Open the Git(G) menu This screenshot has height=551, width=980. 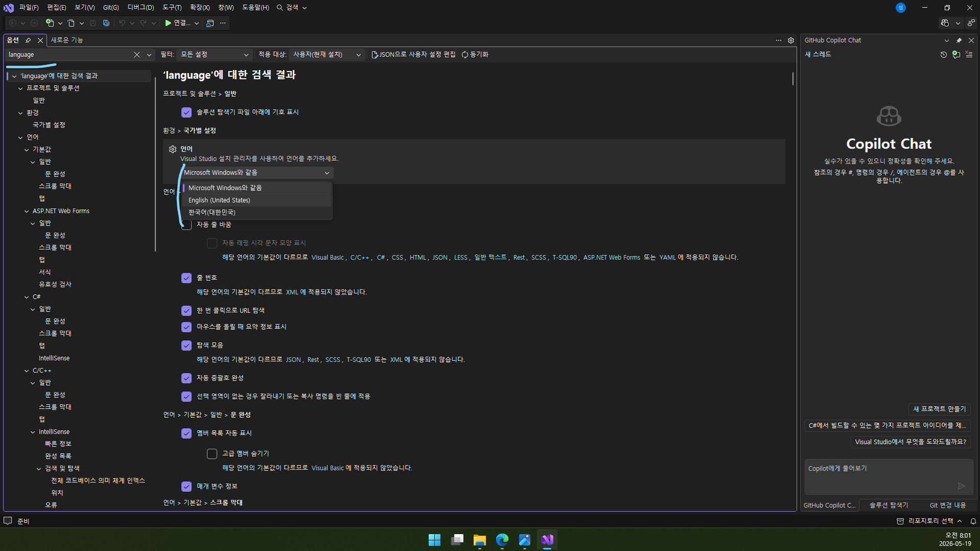click(111, 8)
